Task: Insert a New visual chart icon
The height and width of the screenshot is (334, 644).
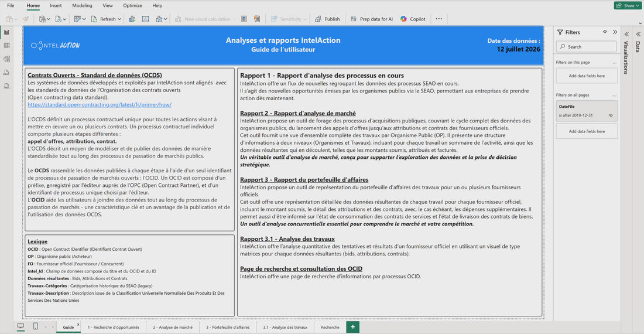Action: coord(132,19)
